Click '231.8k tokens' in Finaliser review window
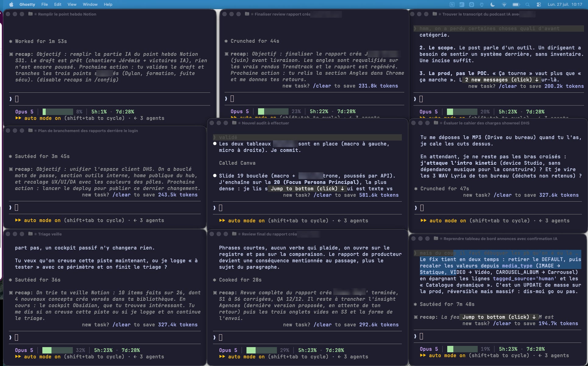Viewport: 588px width, 366px height. click(378, 86)
